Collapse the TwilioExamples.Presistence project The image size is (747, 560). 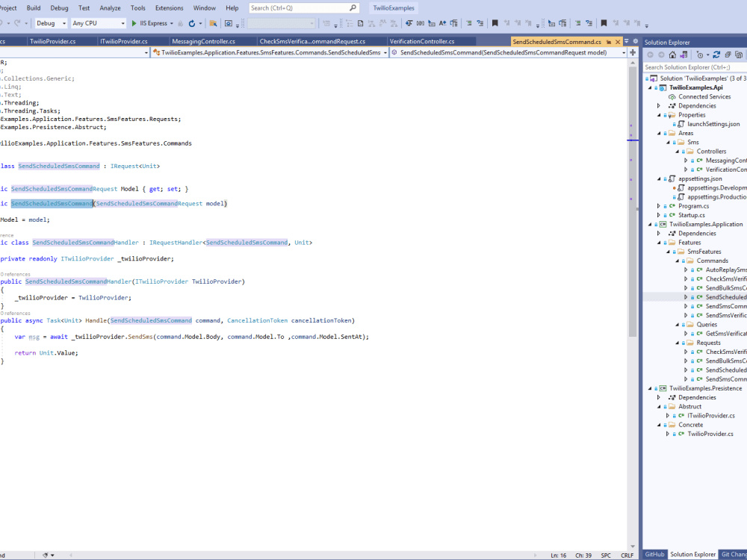pos(650,388)
